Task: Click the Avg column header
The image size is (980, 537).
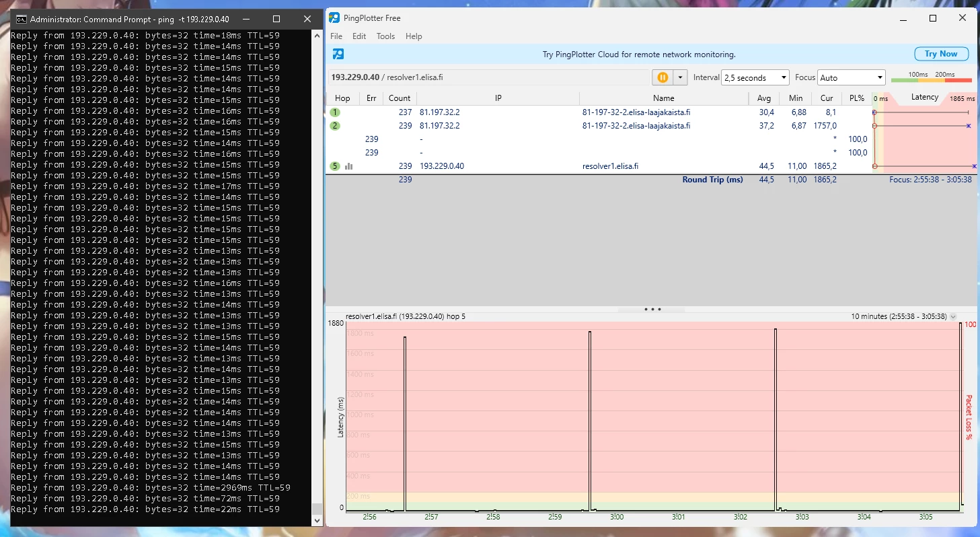Action: tap(763, 98)
